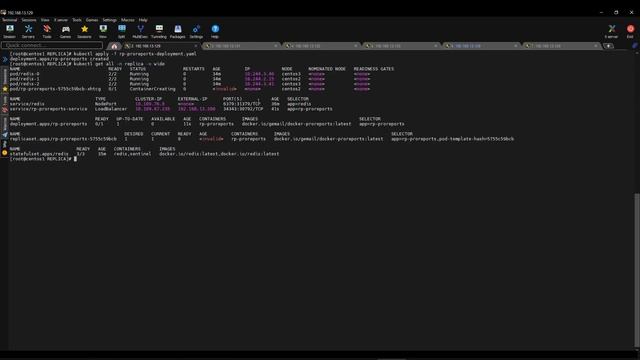
Task: Open the Games menu
Action: [92, 20]
